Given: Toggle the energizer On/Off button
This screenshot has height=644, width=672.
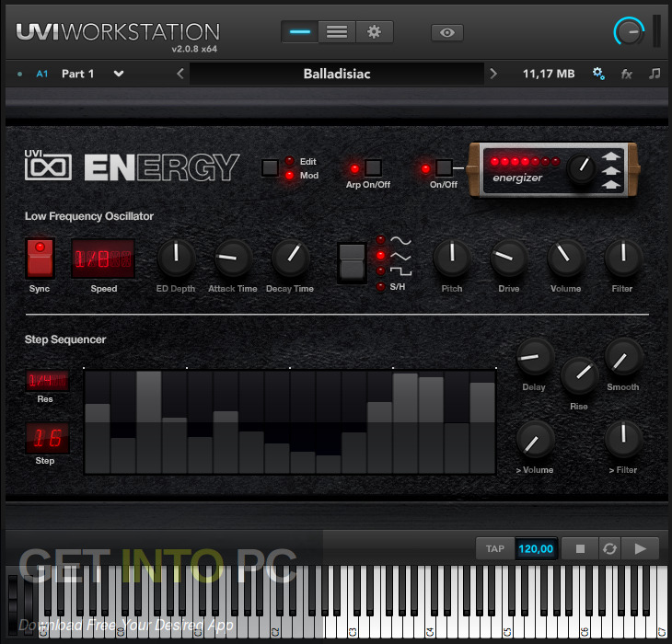Looking at the screenshot, I should point(444,167).
